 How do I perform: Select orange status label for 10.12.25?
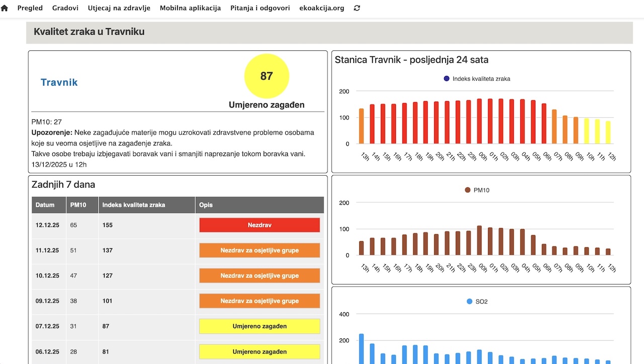pos(260,275)
